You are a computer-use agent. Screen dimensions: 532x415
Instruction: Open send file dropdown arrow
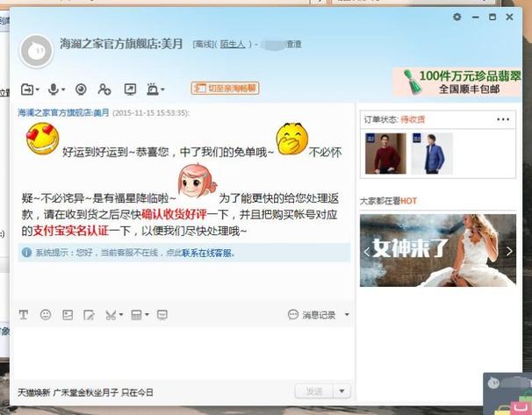click(x=38, y=89)
